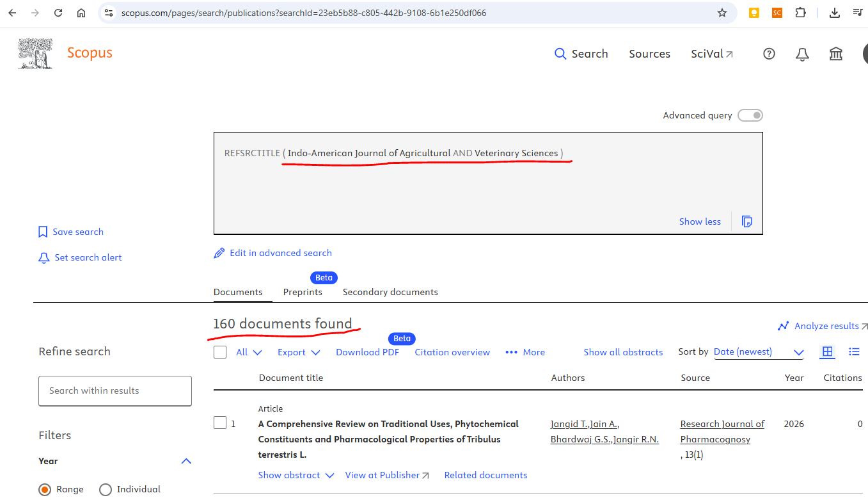Open the media control icon in browser toolbar
Viewport: 868px width, 500px height.
858,13
